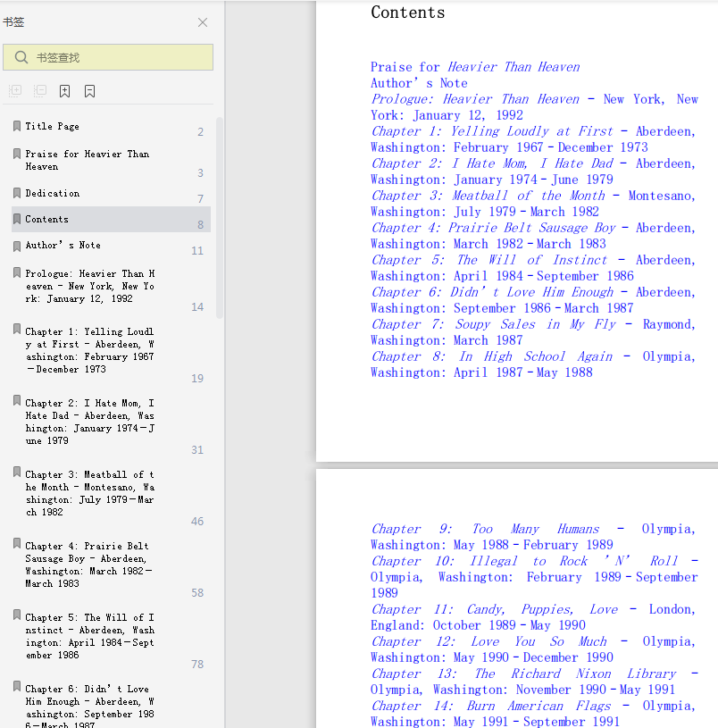The width and height of the screenshot is (718, 728).
Task: Follow Praise for Heavier Than Heaven link
Action: [x=475, y=67]
